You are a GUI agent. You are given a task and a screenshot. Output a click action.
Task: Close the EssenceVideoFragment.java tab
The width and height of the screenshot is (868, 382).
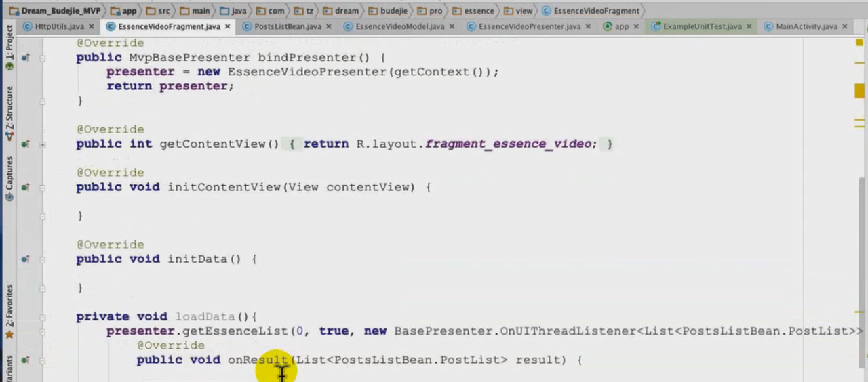click(228, 26)
